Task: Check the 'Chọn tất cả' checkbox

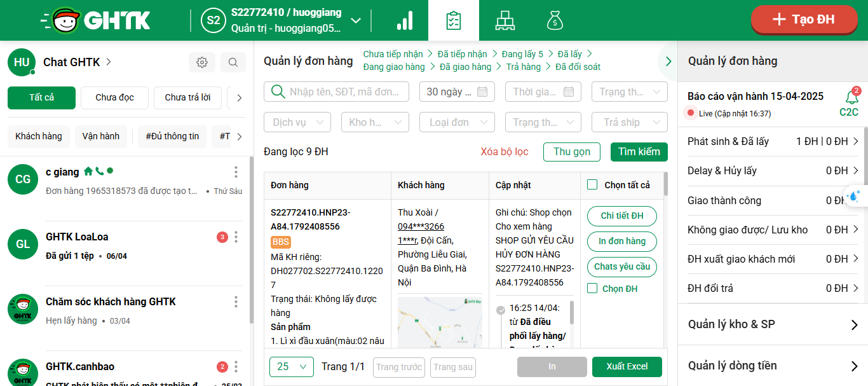Action: click(592, 185)
